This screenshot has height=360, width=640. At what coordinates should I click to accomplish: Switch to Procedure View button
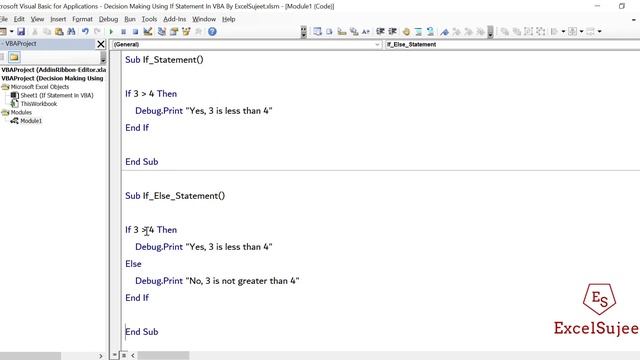coord(115,356)
